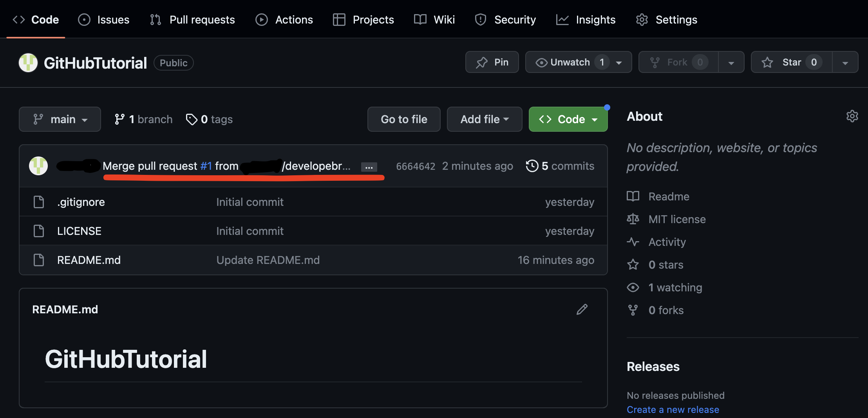Click Create a new release link
The width and height of the screenshot is (868, 418).
[x=673, y=409]
